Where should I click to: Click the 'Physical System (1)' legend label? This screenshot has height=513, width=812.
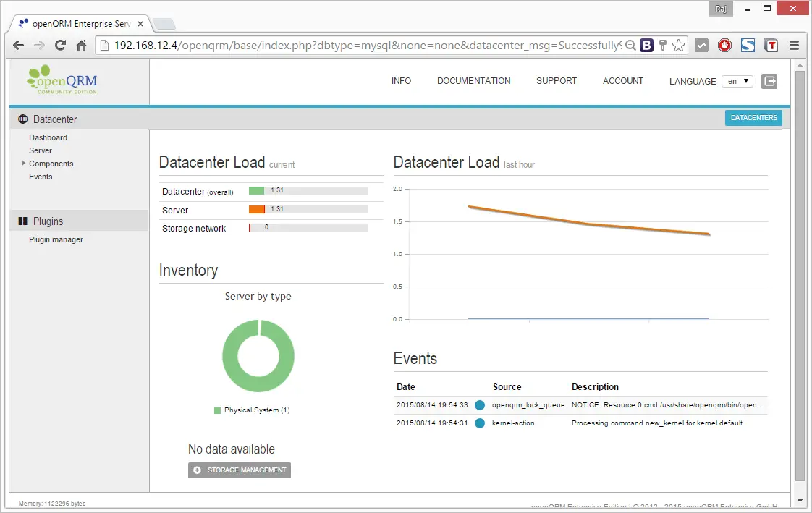(x=257, y=410)
